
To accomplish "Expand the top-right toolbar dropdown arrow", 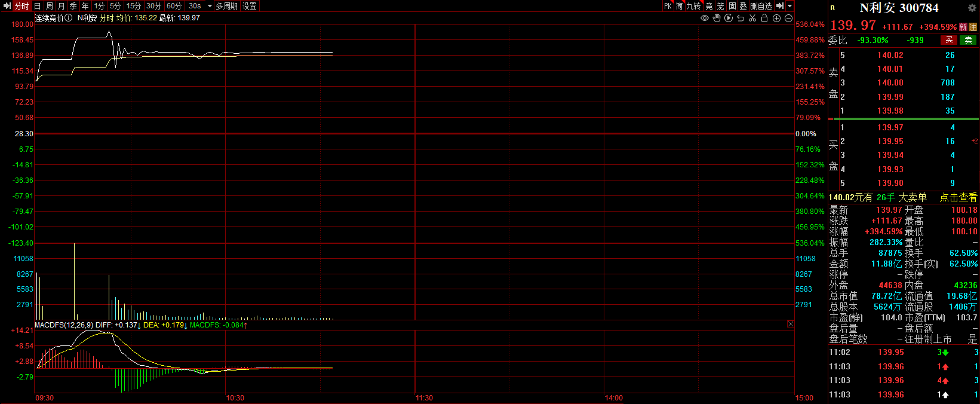I will click(790, 6).
